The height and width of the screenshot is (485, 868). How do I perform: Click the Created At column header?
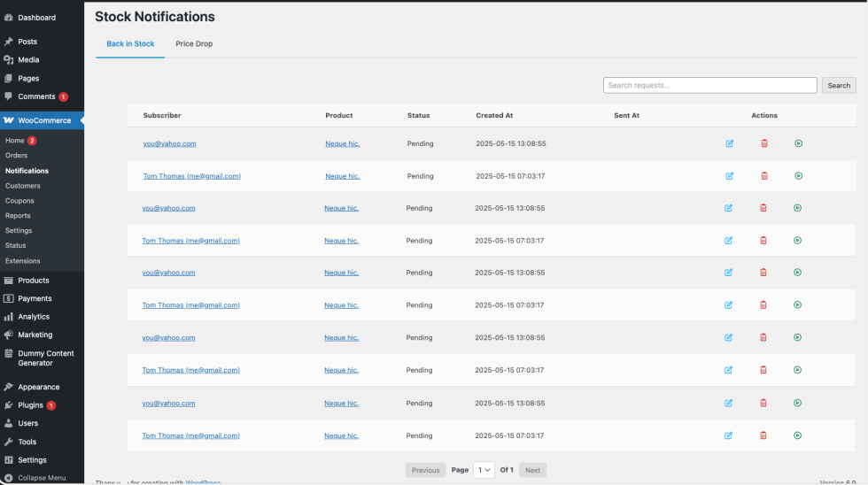[494, 116]
